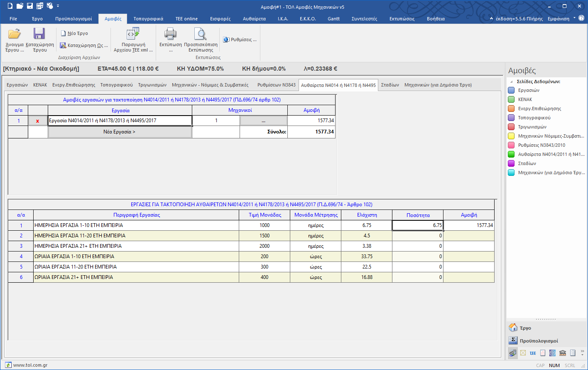Screen dimensions: 588x370
Task: Click the Άνοιγμα Έργου folder icon
Action: pyautogui.click(x=15, y=35)
